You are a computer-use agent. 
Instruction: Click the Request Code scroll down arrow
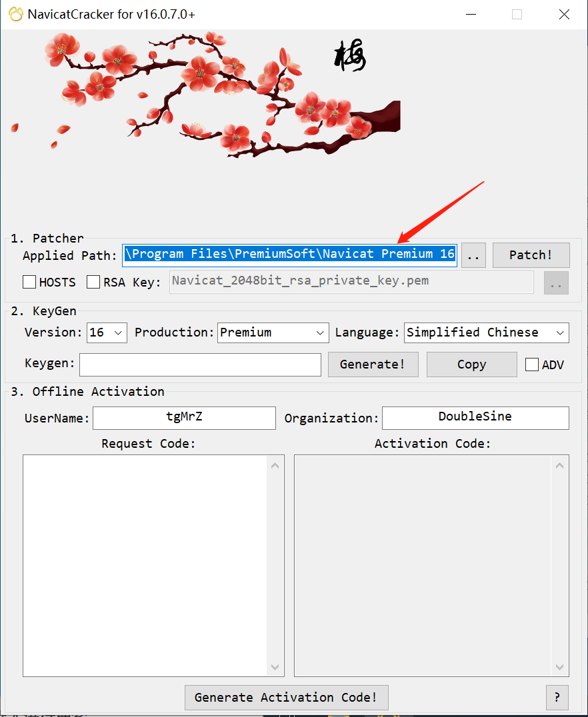click(x=275, y=666)
